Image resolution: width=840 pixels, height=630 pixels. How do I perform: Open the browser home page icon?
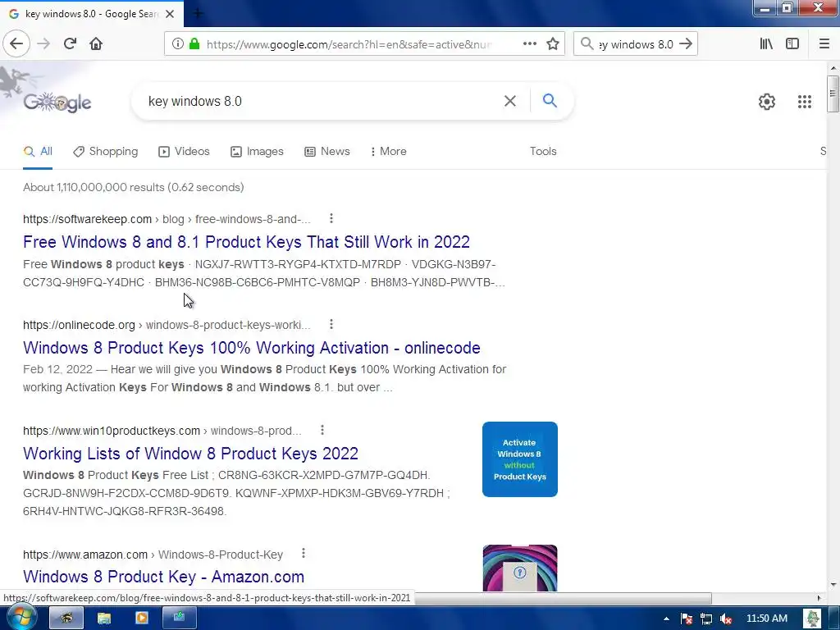(x=96, y=44)
